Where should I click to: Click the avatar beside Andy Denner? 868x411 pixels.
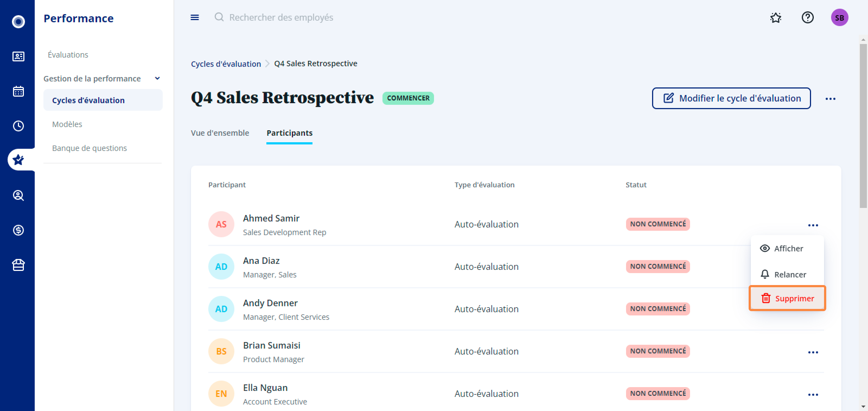coord(221,309)
